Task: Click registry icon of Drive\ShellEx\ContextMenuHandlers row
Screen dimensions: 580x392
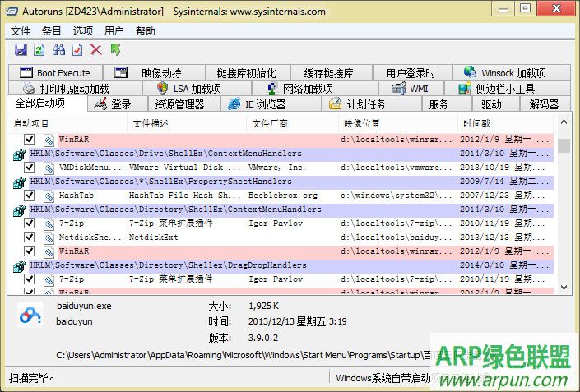Action: 20,154
